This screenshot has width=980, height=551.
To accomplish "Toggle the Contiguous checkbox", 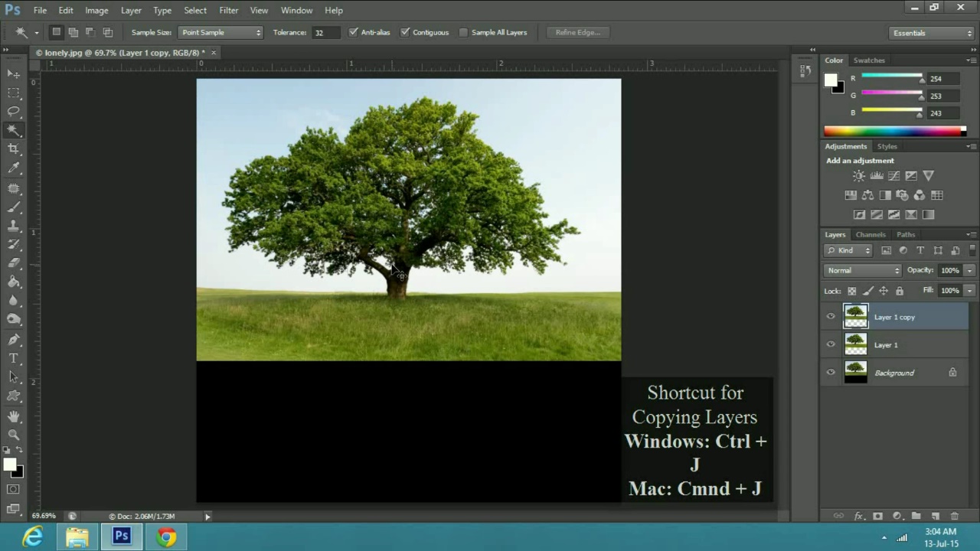I will [405, 32].
